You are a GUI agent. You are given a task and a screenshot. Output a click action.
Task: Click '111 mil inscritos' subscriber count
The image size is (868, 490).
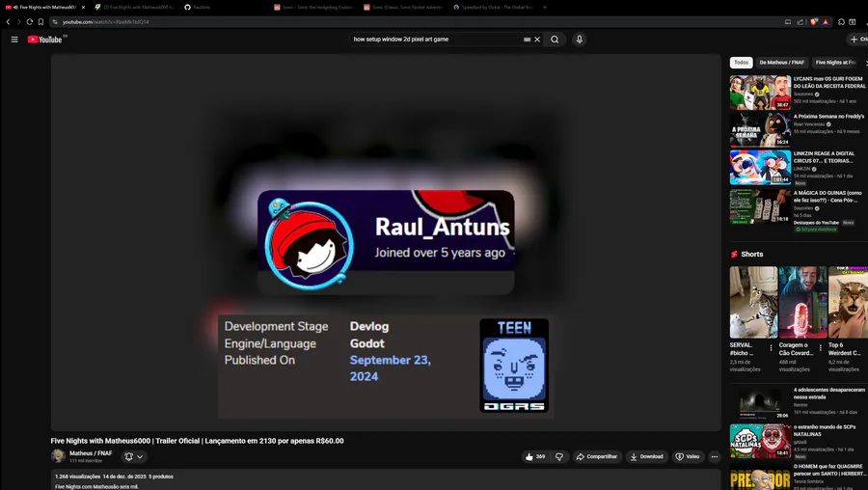pyautogui.click(x=85, y=461)
